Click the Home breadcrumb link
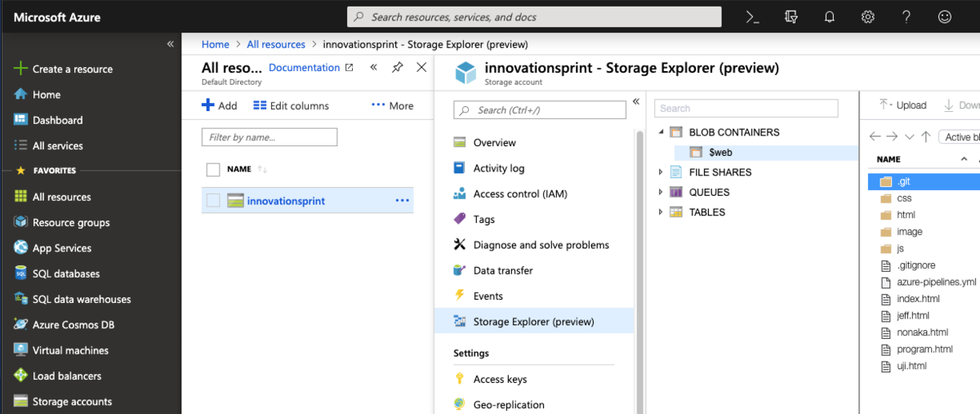Viewport: 980px width, 414px height. click(216, 45)
